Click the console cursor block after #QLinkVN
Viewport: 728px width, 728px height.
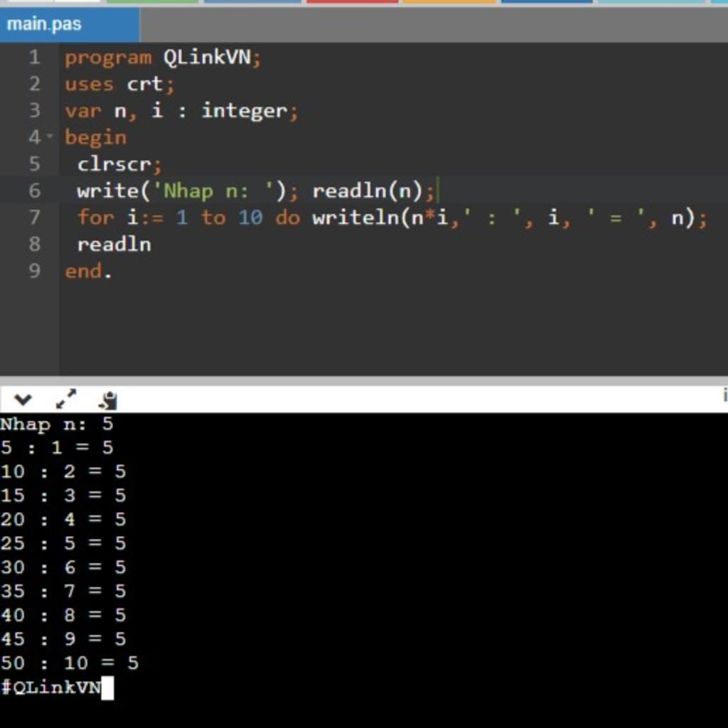click(x=107, y=688)
